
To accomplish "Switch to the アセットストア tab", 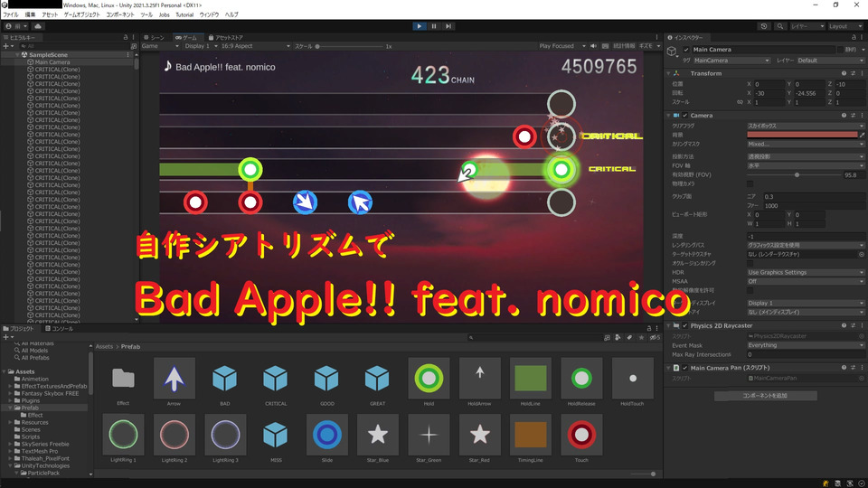I will pyautogui.click(x=226, y=38).
